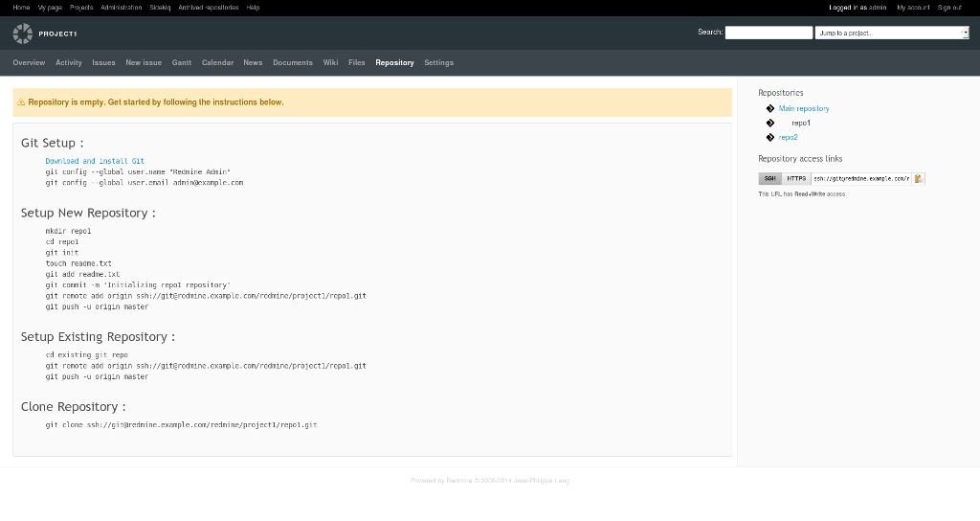980x521 pixels.
Task: Click the 'Repository access links' heading
Action: pos(800,159)
